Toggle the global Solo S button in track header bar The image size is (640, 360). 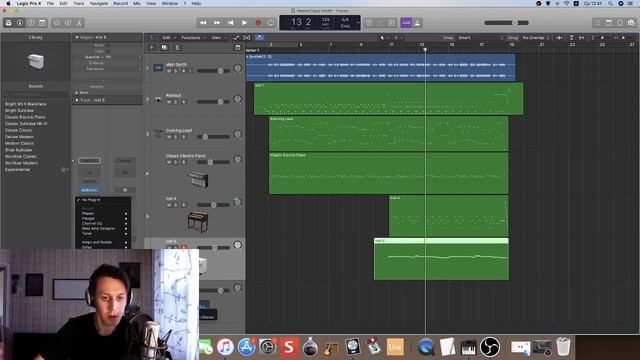(177, 48)
